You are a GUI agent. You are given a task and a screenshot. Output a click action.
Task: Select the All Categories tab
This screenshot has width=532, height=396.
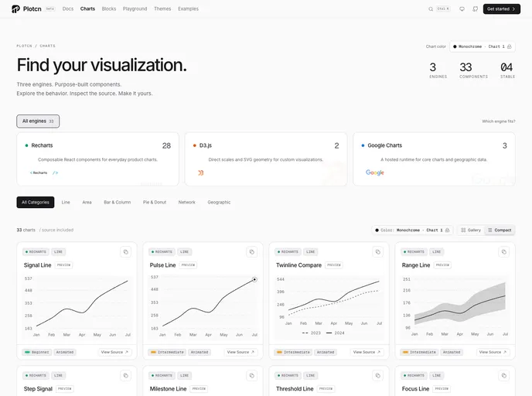36,202
